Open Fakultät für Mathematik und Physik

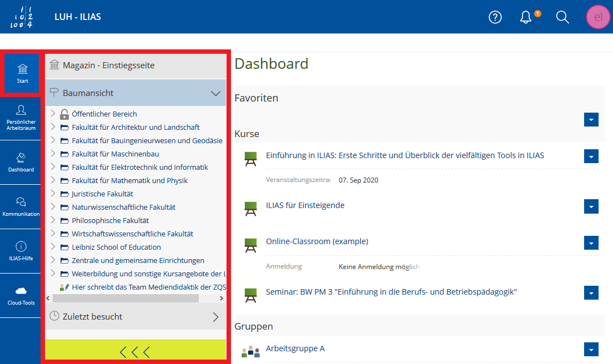(x=130, y=180)
